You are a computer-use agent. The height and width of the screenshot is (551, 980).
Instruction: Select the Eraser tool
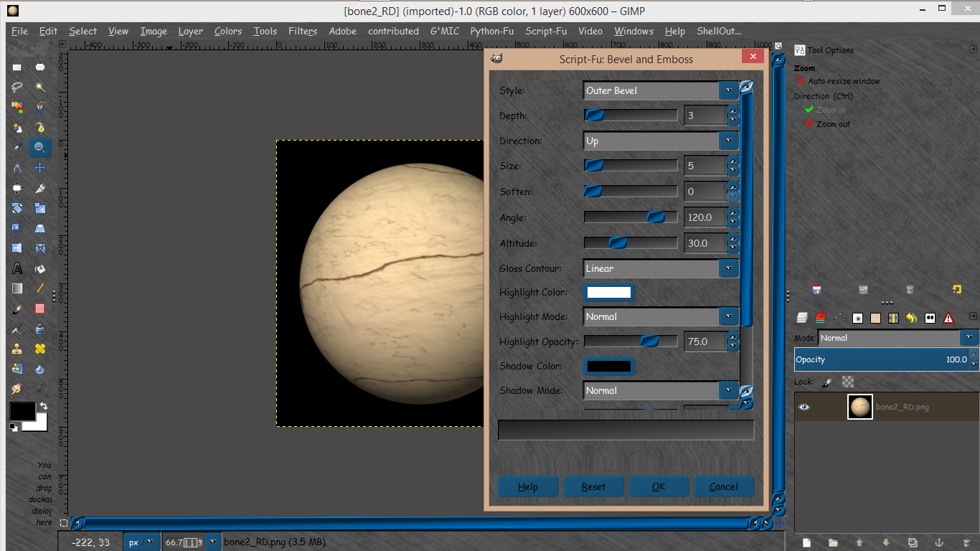pyautogui.click(x=40, y=309)
